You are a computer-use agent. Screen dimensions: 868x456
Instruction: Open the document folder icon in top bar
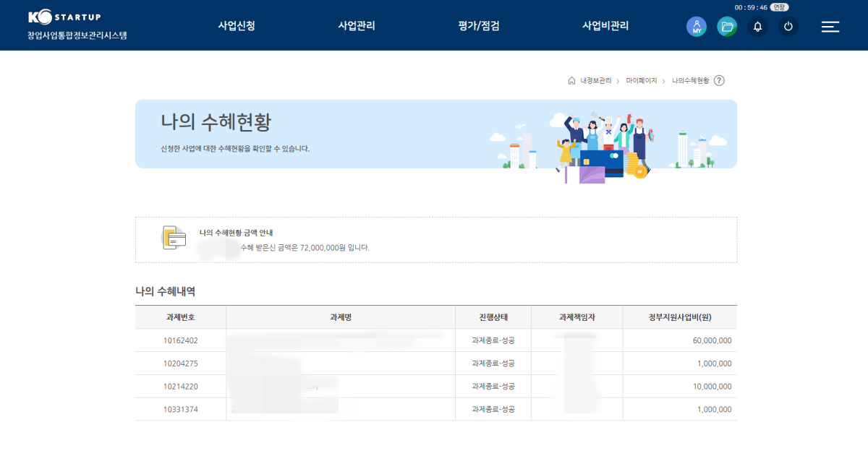point(727,26)
